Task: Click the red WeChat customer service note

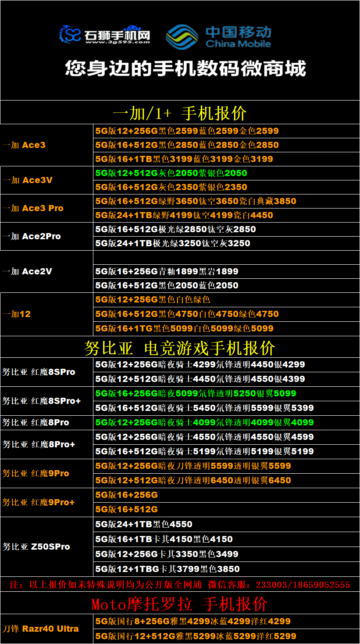Action: [180, 585]
